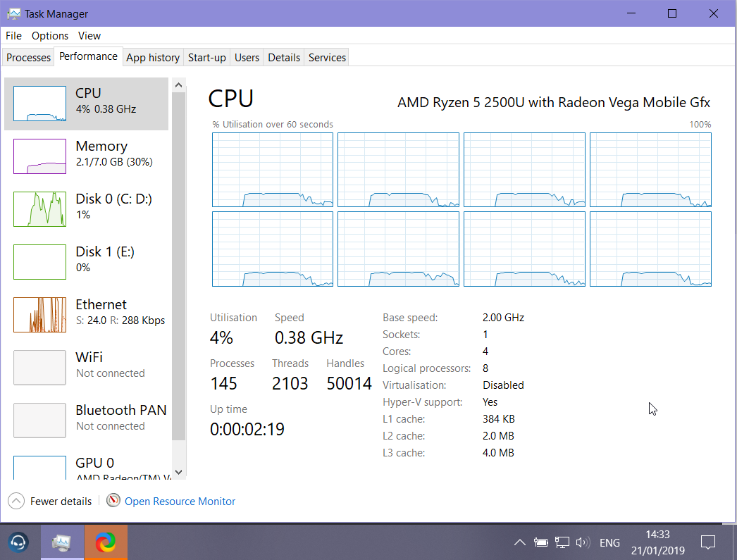Open Resource Monitor
737x560 pixels.
(180, 501)
